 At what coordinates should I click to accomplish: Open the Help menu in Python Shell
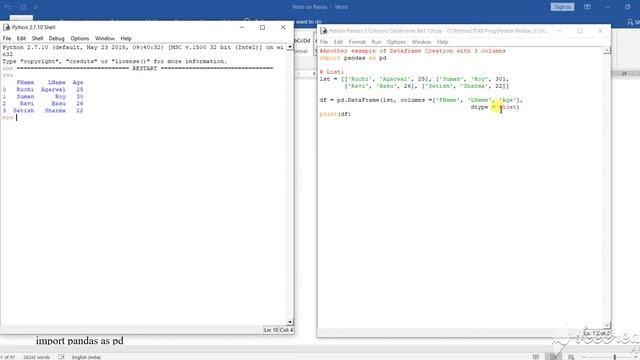point(126,38)
